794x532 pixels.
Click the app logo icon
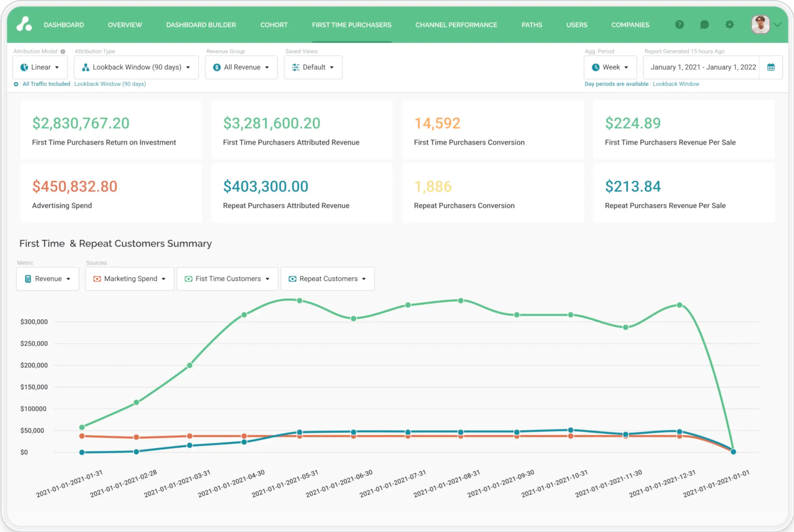point(24,24)
